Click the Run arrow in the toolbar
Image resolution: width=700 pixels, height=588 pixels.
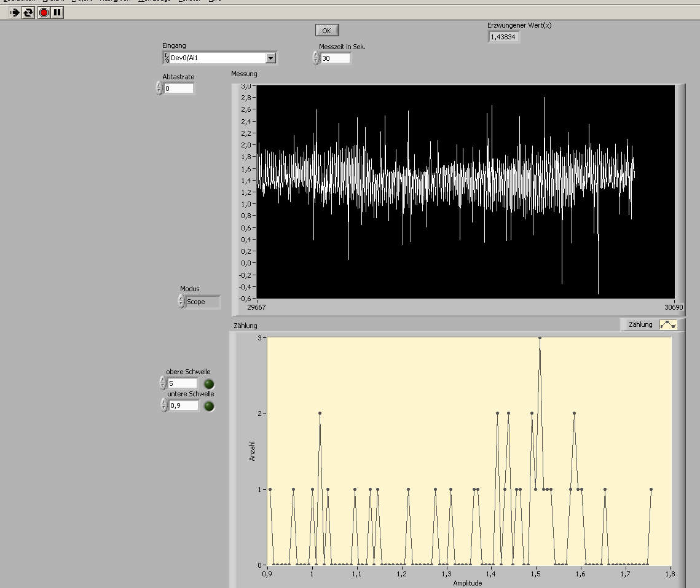point(15,12)
